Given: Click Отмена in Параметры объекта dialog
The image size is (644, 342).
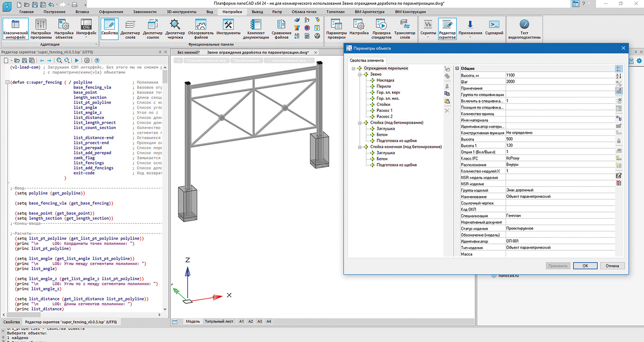Looking at the screenshot, I should point(612,266).
